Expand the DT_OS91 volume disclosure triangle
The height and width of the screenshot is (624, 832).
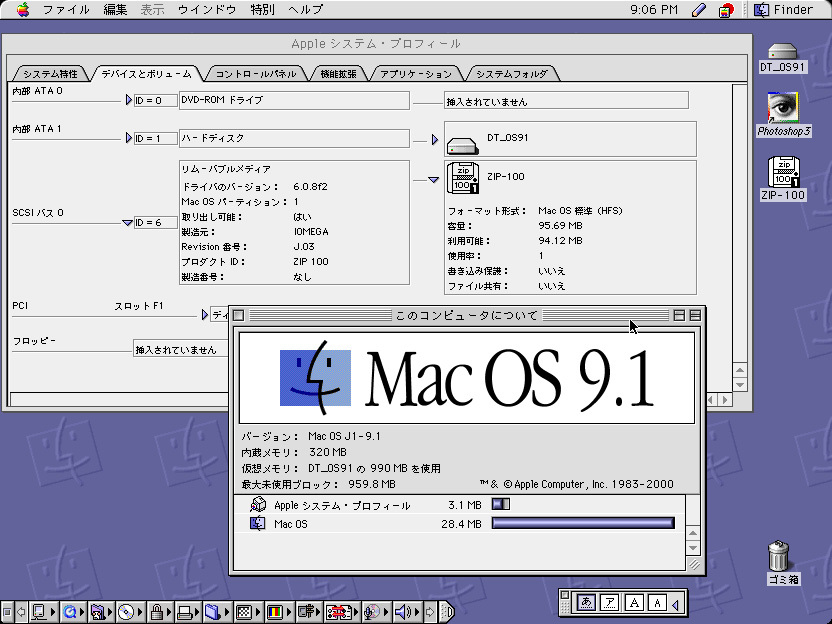tap(435, 140)
